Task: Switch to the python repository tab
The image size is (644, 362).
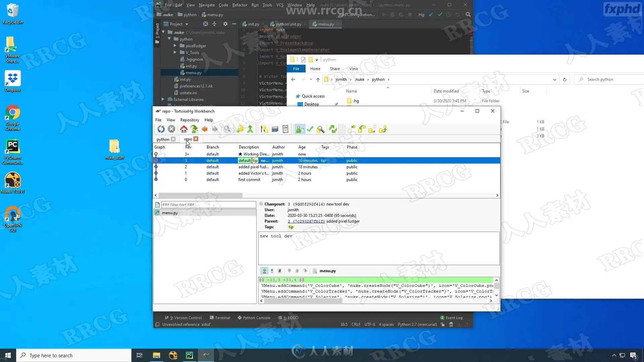Action: tap(163, 139)
